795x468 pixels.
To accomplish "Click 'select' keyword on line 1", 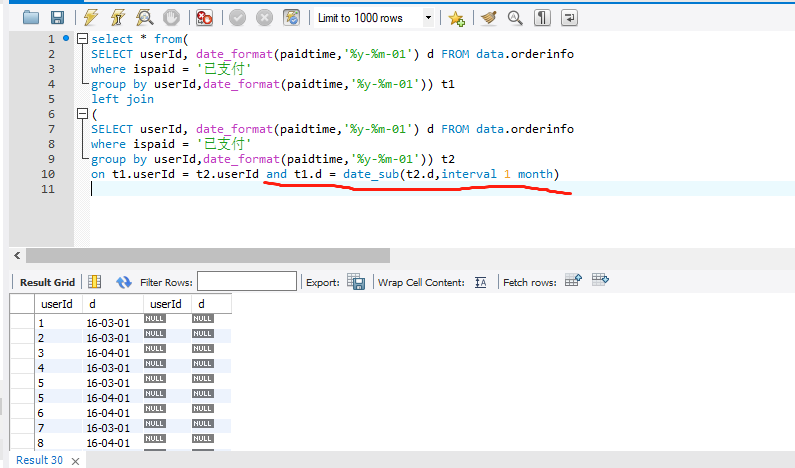I will (x=112, y=39).
